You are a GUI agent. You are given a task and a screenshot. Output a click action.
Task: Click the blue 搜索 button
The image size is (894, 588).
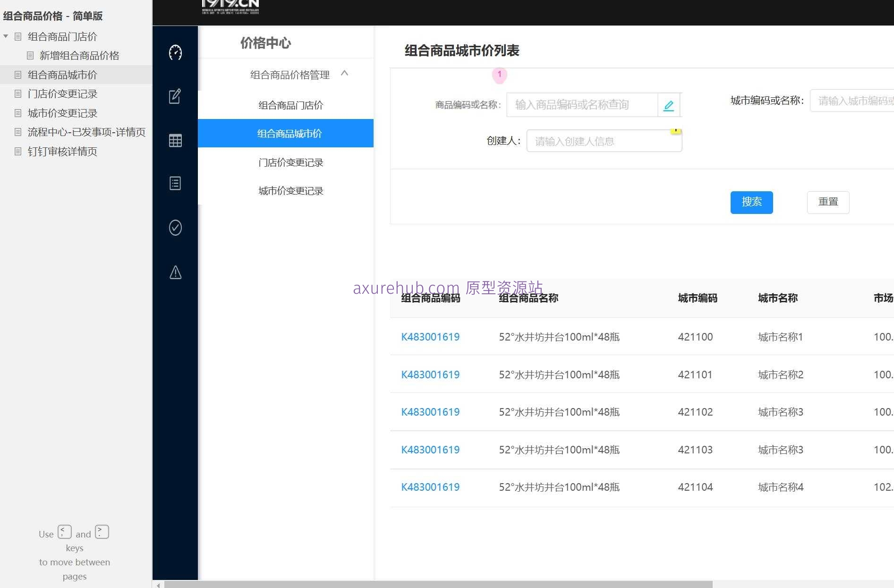[751, 202]
